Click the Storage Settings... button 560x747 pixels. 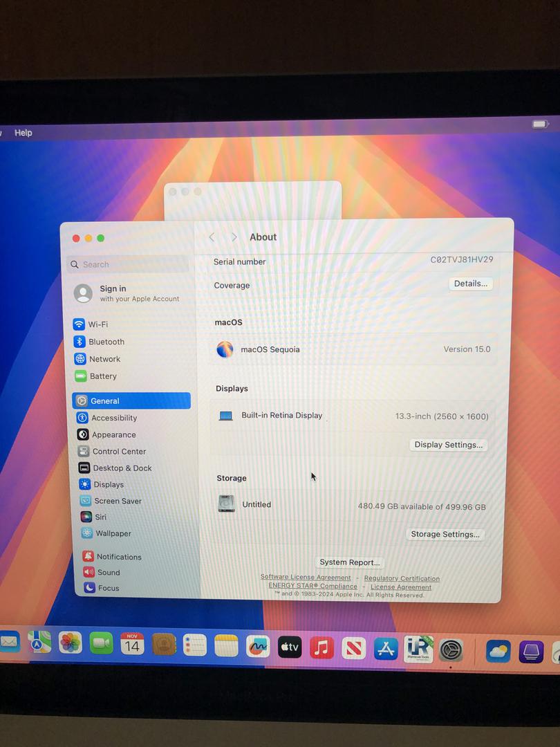point(445,534)
